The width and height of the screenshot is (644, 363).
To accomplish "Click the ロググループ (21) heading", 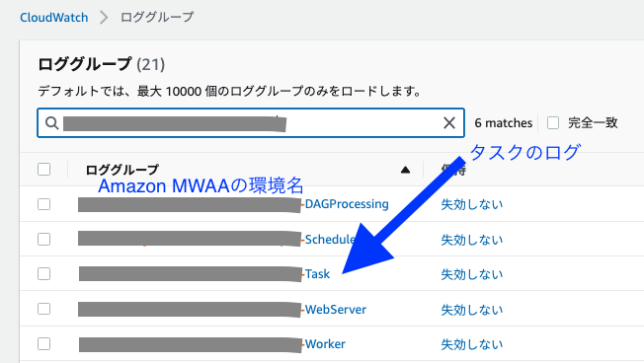I will click(x=102, y=64).
